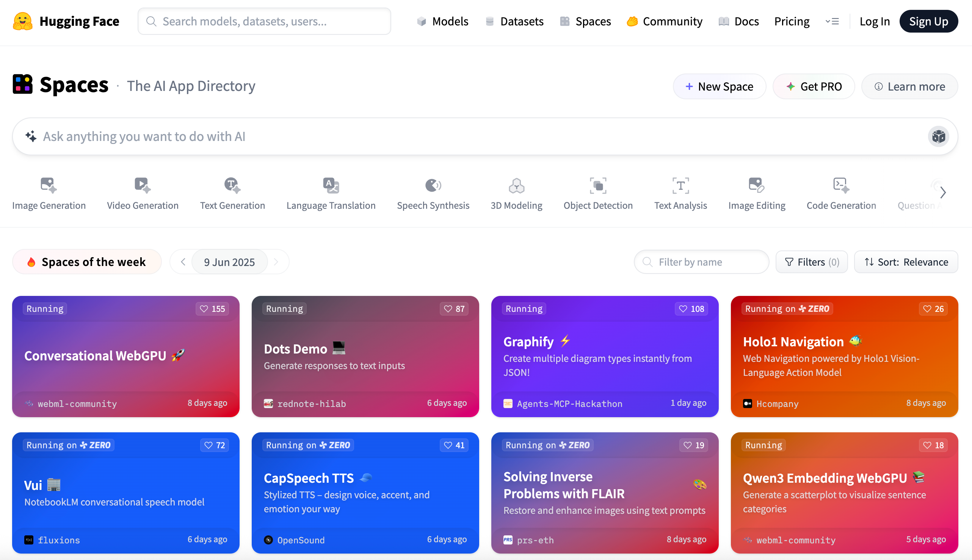
Task: Open the CapSpeech TTS space card
Action: pyautogui.click(x=365, y=493)
